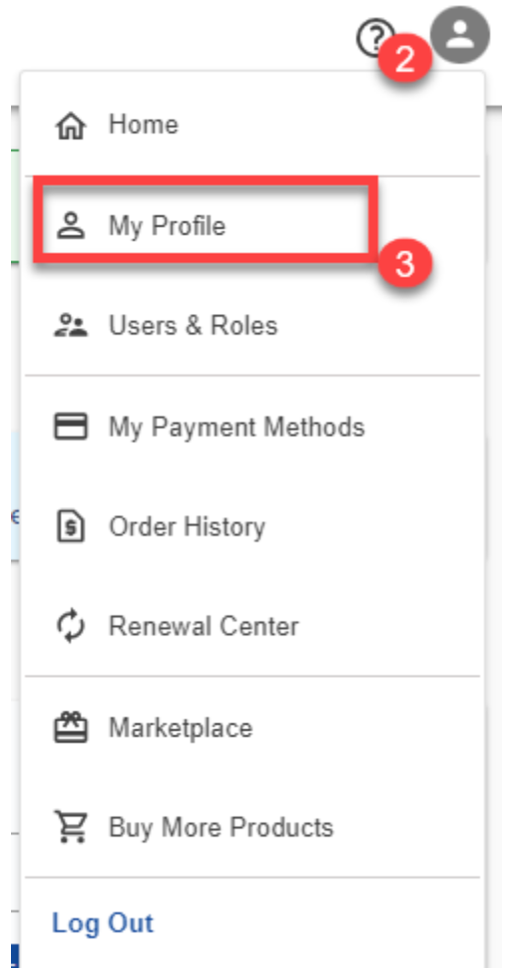Click the Log Out link
This screenshot has height=980, width=509.
coord(103,923)
